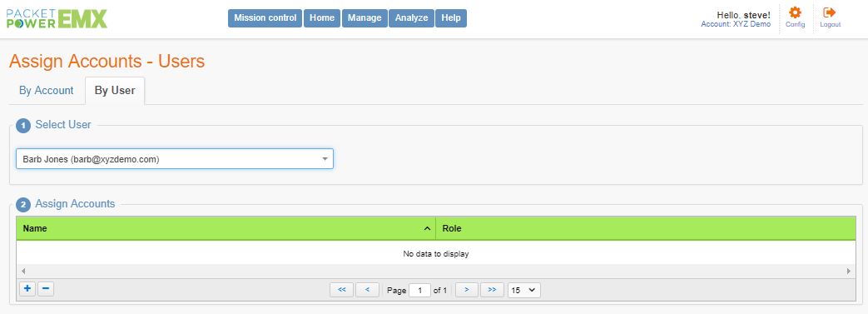Jump to last page of grid
The width and height of the screenshot is (868, 314).
[492, 290]
